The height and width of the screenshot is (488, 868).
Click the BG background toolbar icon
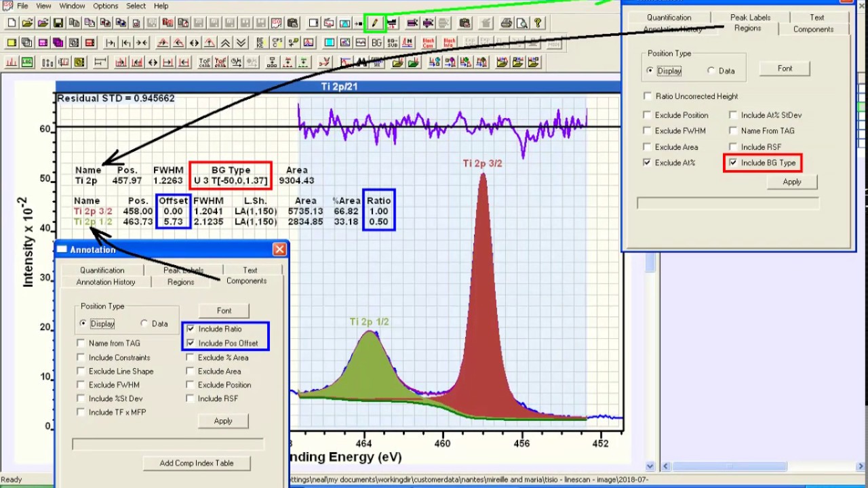pyautogui.click(x=376, y=43)
